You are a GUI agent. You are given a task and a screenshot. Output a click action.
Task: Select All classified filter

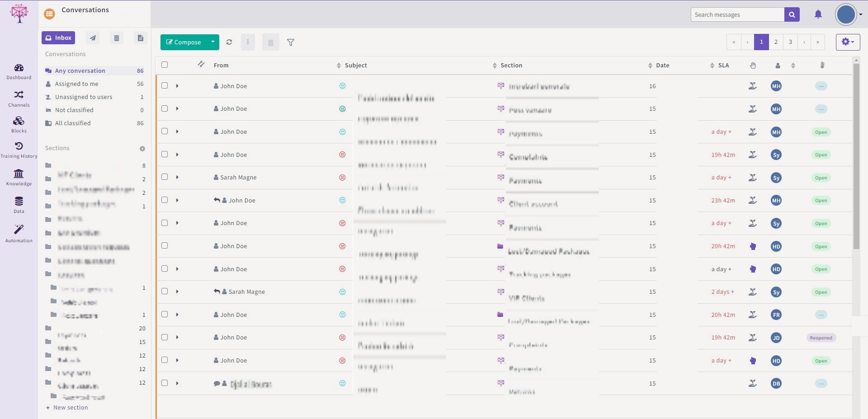pos(94,123)
